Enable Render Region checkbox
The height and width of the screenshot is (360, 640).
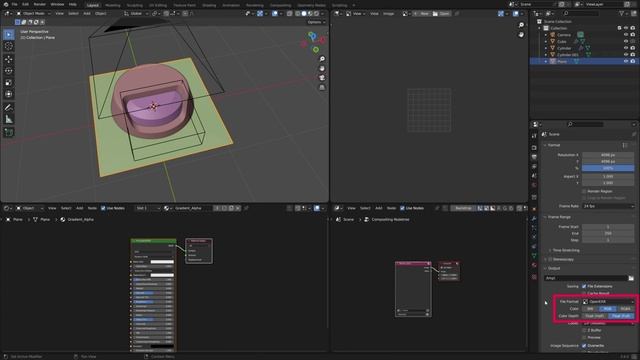(584, 191)
